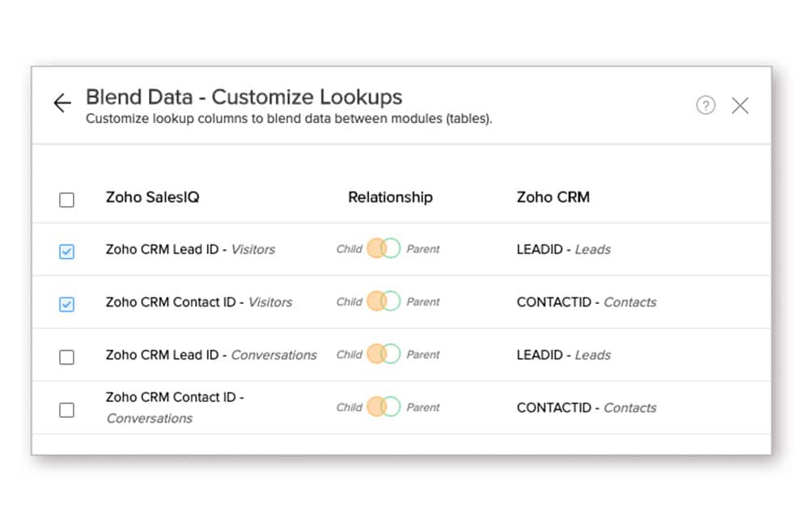
Task: Click the back arrow icon
Action: tap(62, 103)
